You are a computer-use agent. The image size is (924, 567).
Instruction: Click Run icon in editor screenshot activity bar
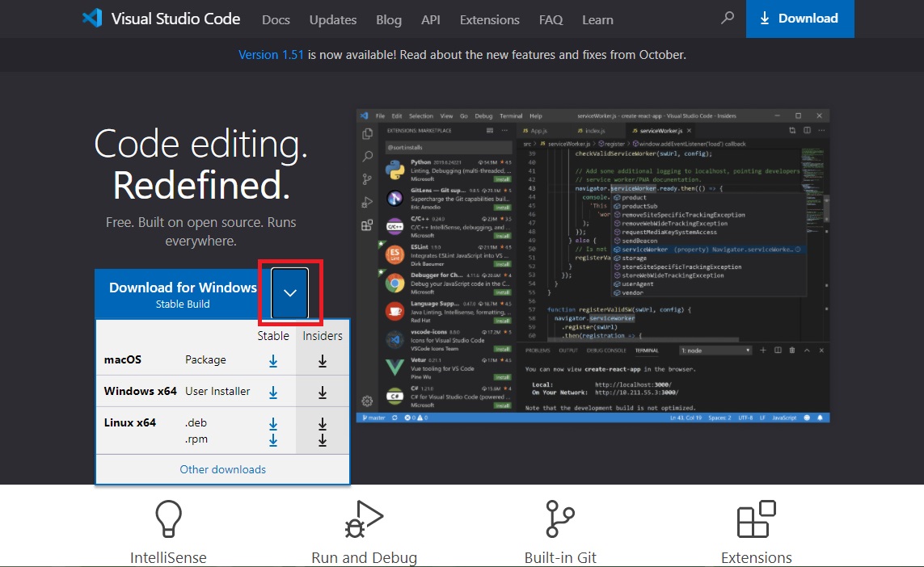pyautogui.click(x=367, y=202)
